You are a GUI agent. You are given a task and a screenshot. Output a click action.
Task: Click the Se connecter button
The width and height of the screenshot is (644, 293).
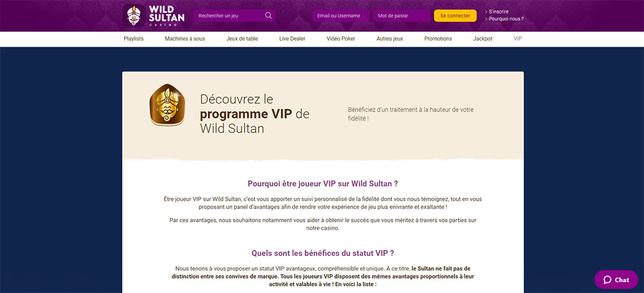pos(455,15)
